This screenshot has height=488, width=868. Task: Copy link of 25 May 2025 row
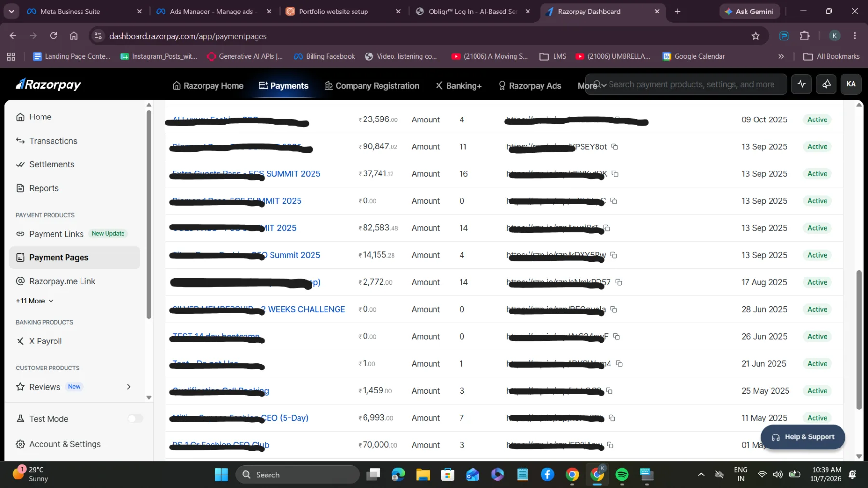coord(609,391)
